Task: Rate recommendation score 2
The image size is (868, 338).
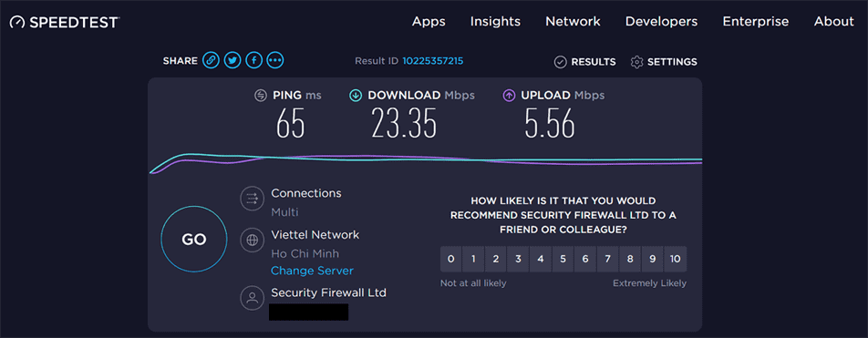Action: point(496,259)
